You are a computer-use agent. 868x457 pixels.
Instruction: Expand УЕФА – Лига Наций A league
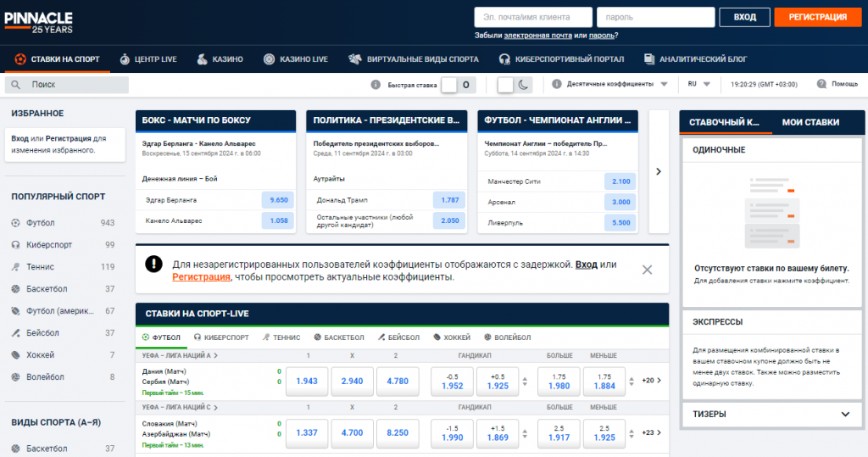(180, 355)
